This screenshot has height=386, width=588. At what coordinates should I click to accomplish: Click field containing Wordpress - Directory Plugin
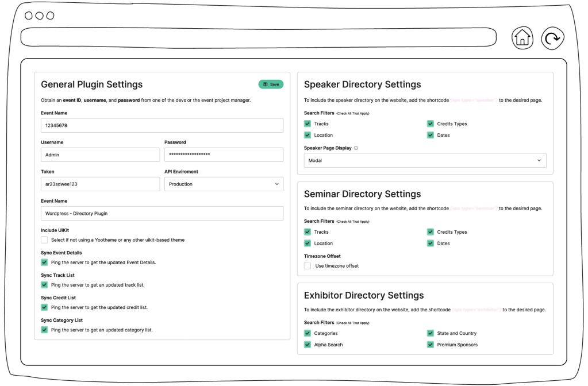[x=162, y=213]
